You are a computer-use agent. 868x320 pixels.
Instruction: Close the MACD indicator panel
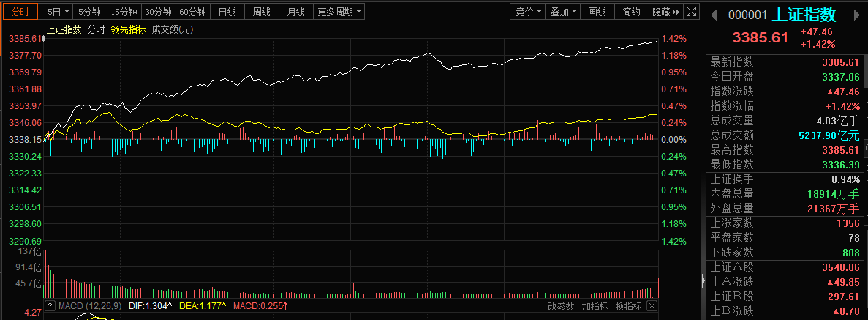coord(652,306)
